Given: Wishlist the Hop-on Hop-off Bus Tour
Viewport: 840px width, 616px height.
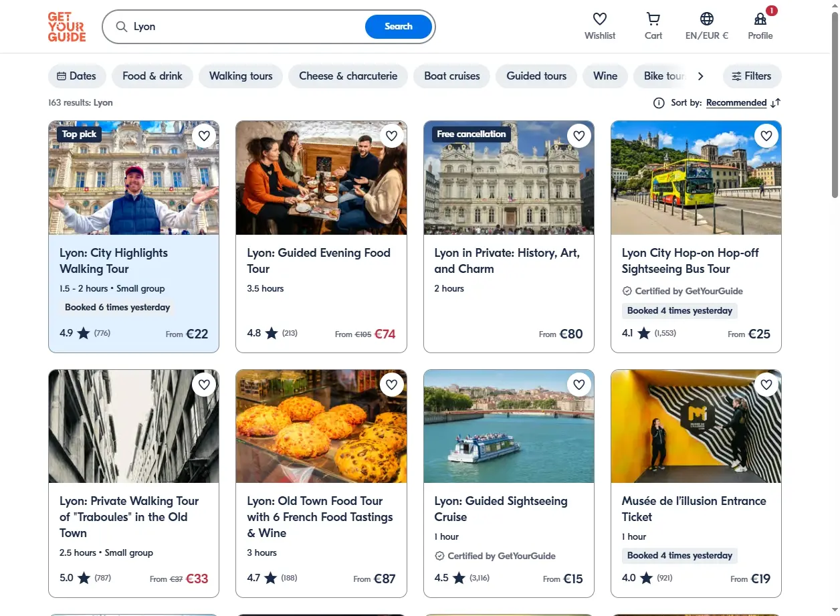Looking at the screenshot, I should coord(766,136).
